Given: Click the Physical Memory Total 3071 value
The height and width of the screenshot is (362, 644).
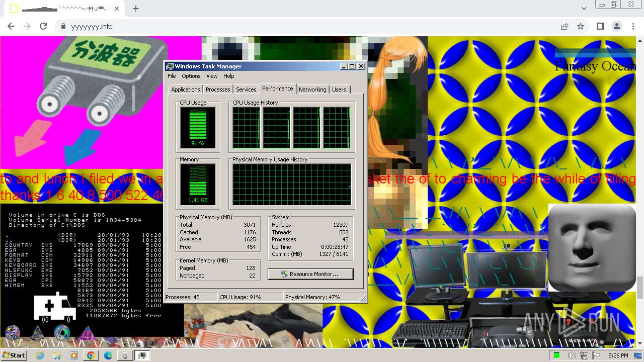Looking at the screenshot, I should tap(250, 225).
